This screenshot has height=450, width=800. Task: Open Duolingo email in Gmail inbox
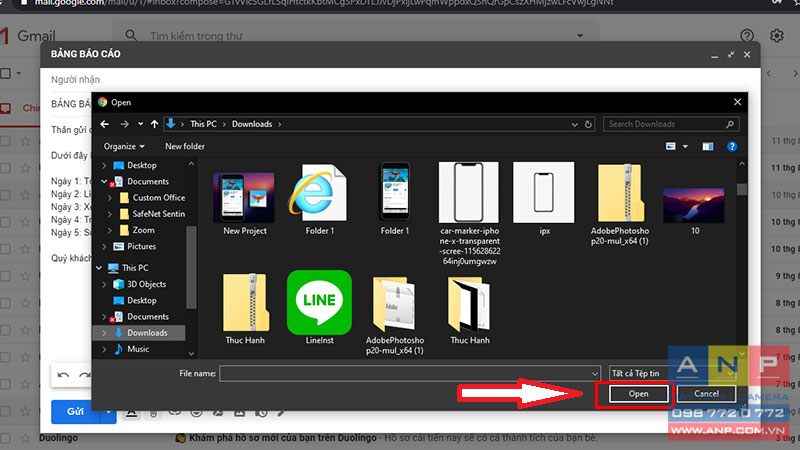pos(400,438)
